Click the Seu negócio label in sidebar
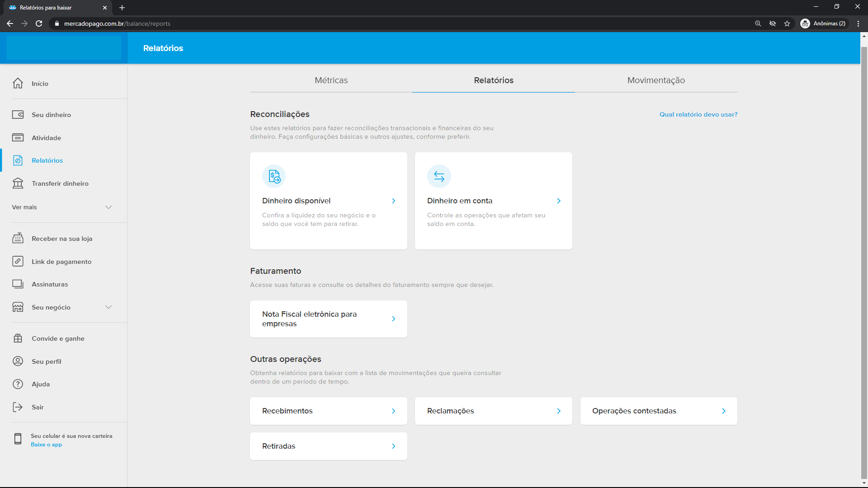The width and height of the screenshot is (868, 488). pos(51,307)
